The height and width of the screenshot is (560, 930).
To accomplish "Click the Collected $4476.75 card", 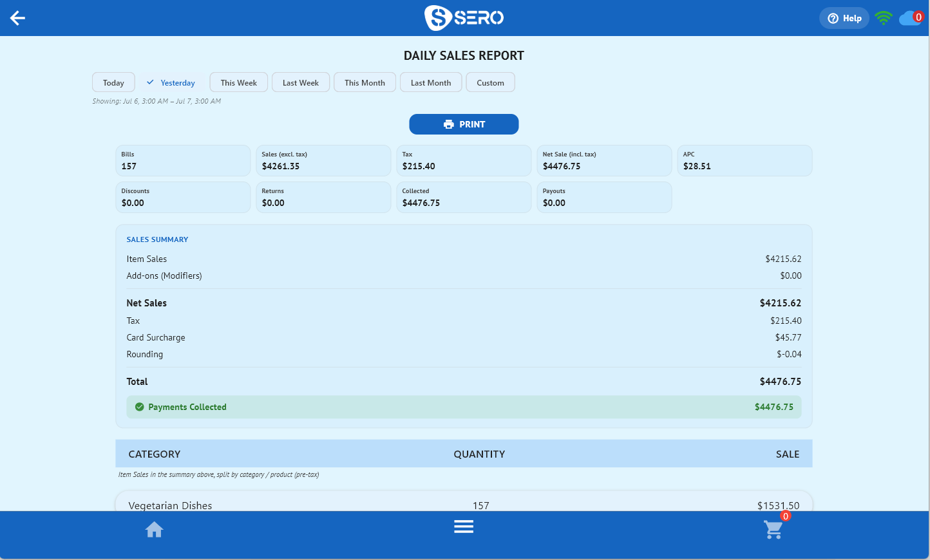I will 464,197.
